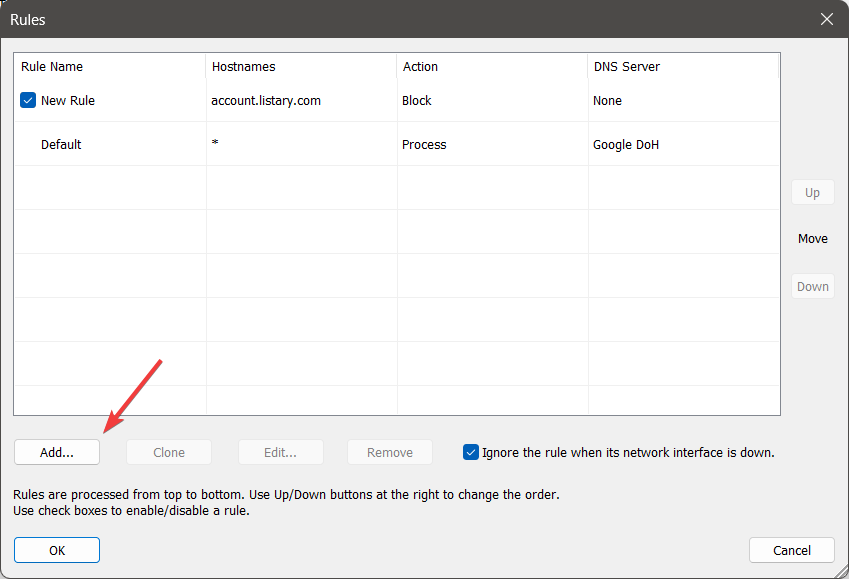Click the Block action cell

click(x=417, y=101)
